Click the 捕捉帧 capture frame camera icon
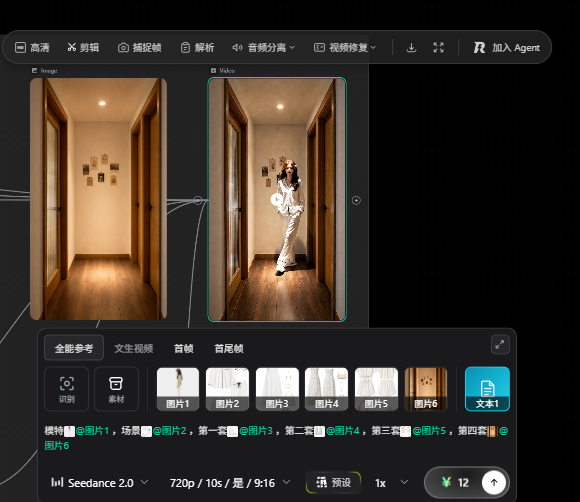This screenshot has height=502, width=580. [x=123, y=48]
